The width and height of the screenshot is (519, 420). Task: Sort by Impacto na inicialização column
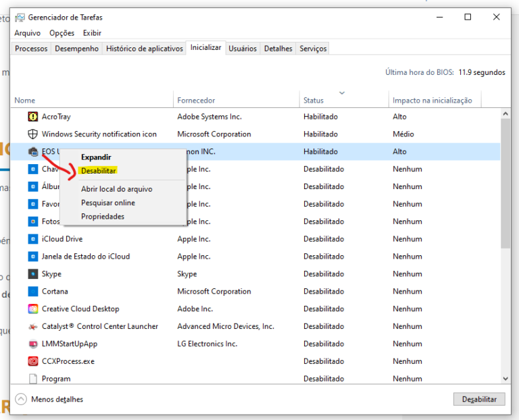[432, 101]
